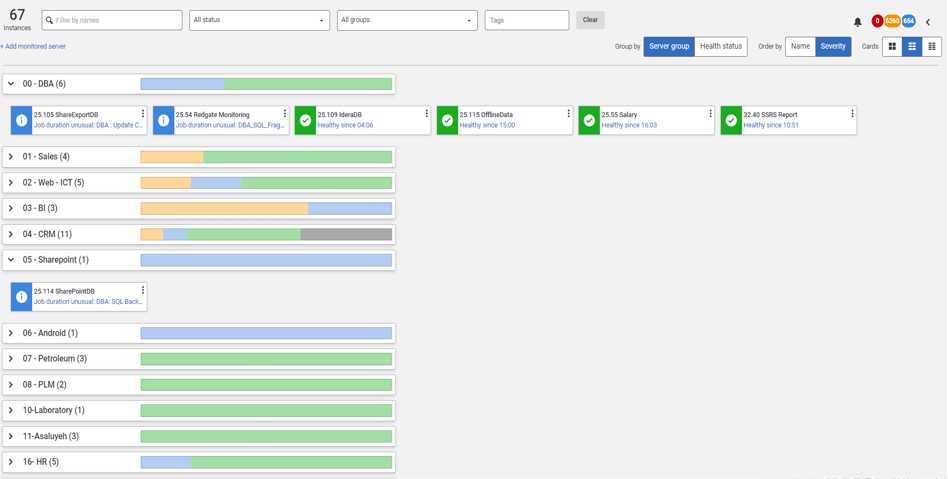948x479 pixels.
Task: Switch cards to large grid view
Action: point(892,46)
